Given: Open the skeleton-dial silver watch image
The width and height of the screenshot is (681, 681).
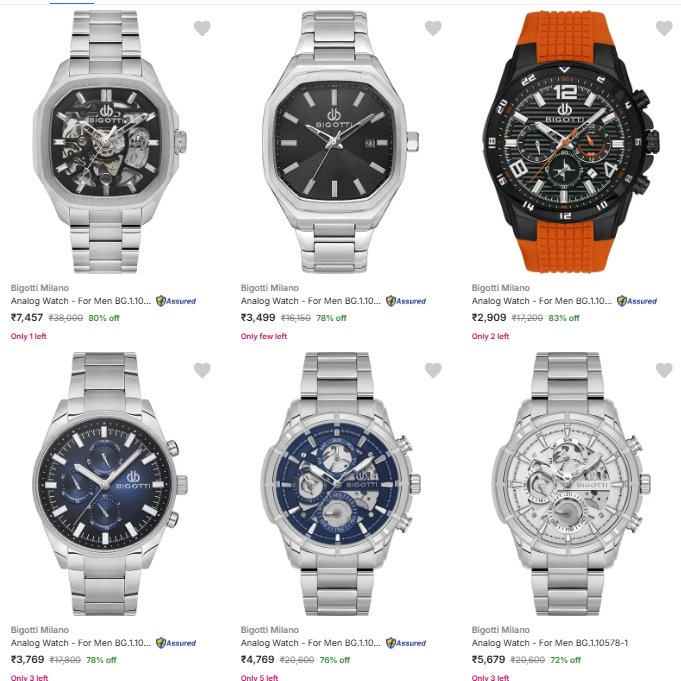Looking at the screenshot, I should 107,142.
